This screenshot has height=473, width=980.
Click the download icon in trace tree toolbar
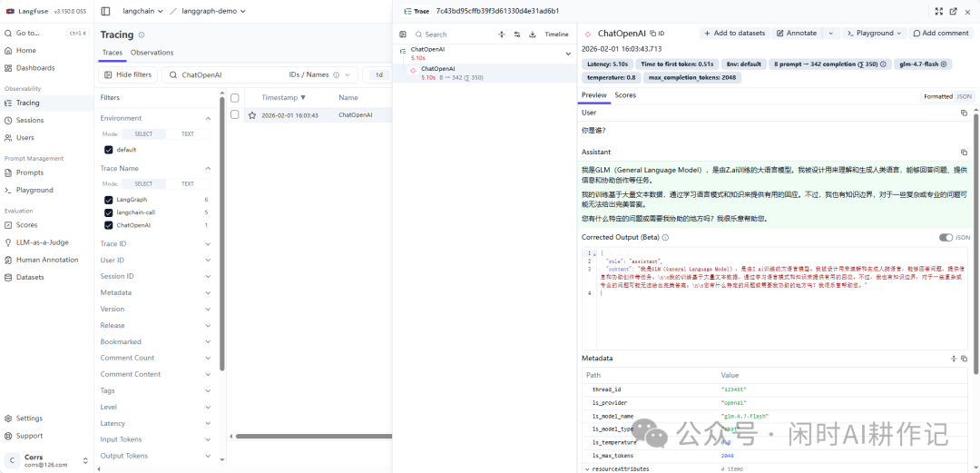(x=531, y=34)
